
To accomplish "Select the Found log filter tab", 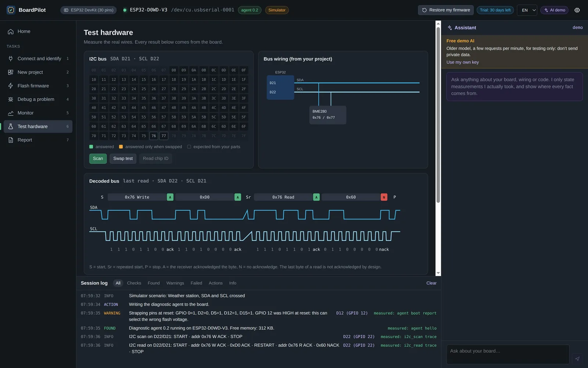I will 154,283.
